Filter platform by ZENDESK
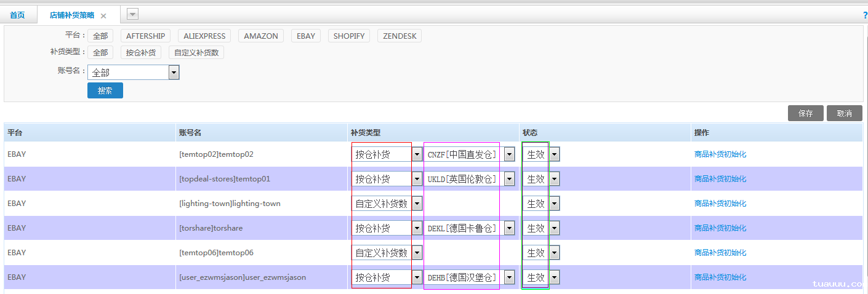This screenshot has height=294, width=868. pos(400,36)
